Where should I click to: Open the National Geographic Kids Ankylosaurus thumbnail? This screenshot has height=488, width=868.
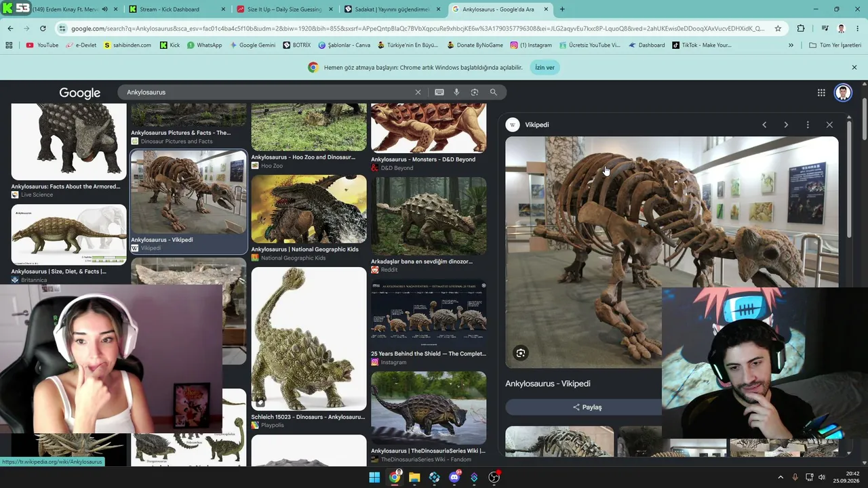[x=309, y=209]
